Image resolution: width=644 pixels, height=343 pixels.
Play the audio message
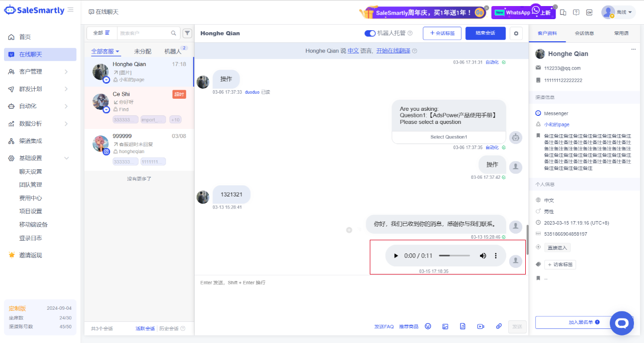click(396, 256)
